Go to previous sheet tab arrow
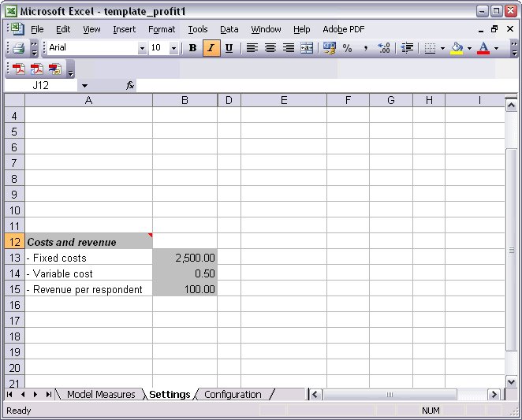The image size is (522, 420). coord(23,395)
